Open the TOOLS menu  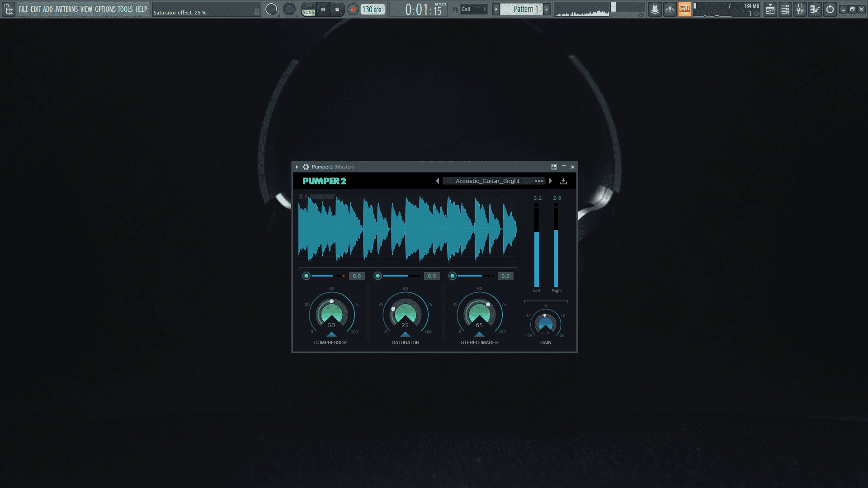125,9
